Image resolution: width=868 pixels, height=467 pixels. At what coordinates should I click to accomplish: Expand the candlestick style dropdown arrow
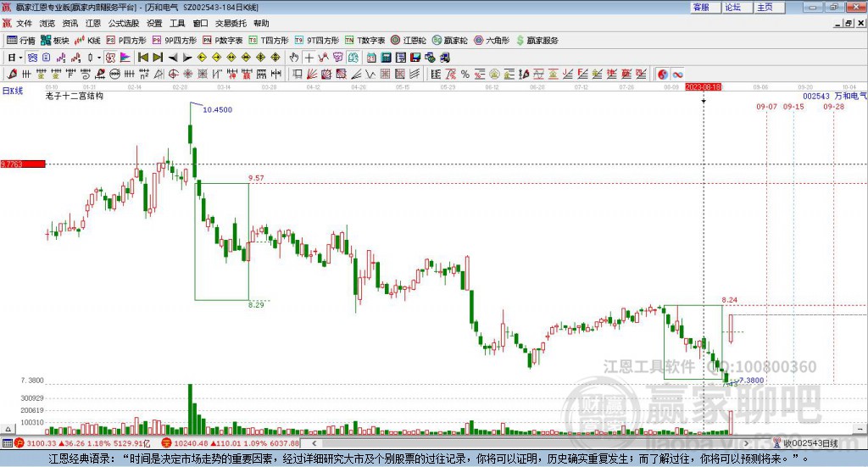(98, 58)
